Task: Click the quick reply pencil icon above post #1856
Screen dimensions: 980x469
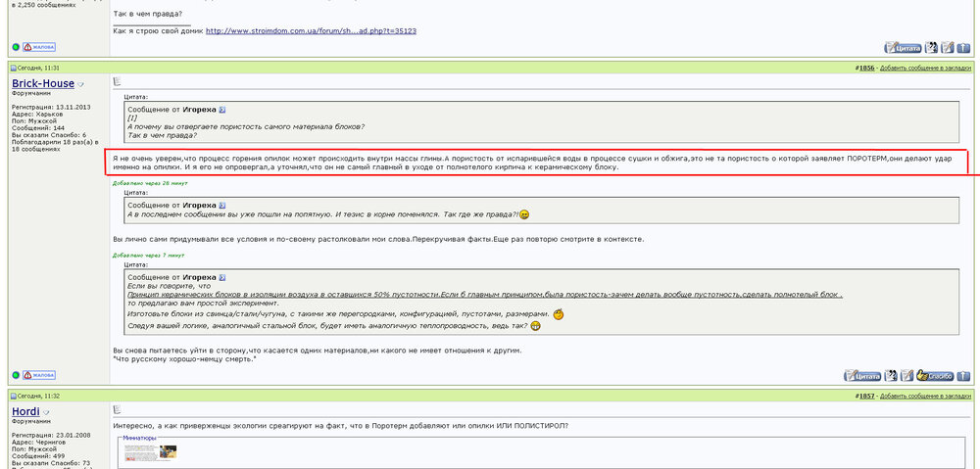Action: click(x=948, y=47)
